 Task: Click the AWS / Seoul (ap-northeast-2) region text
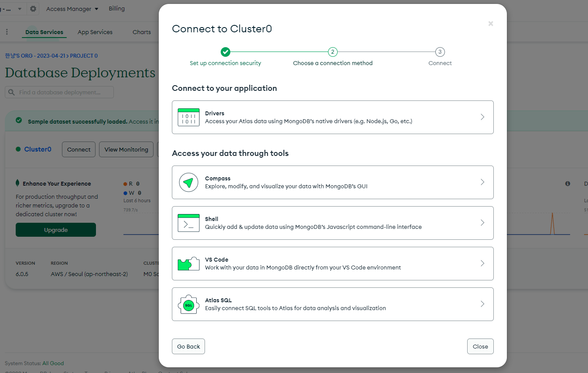(89, 274)
